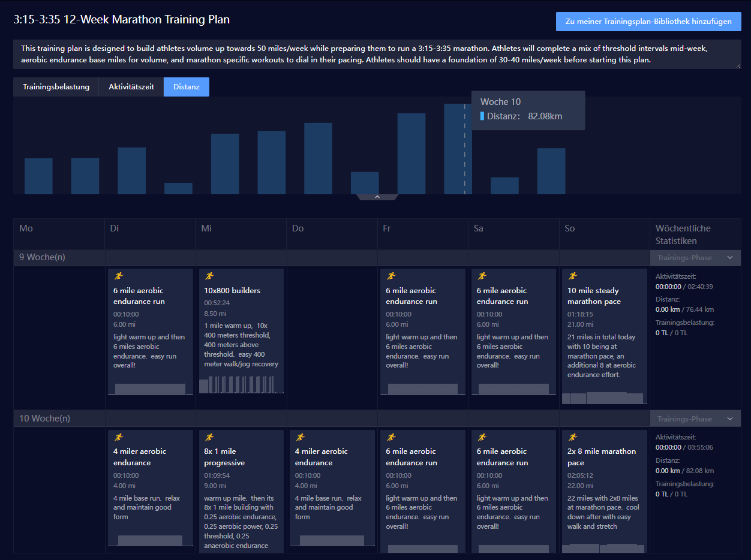The width and height of the screenshot is (751, 560).
Task: Collapse the chart with the chevron-up handle
Action: point(377,197)
